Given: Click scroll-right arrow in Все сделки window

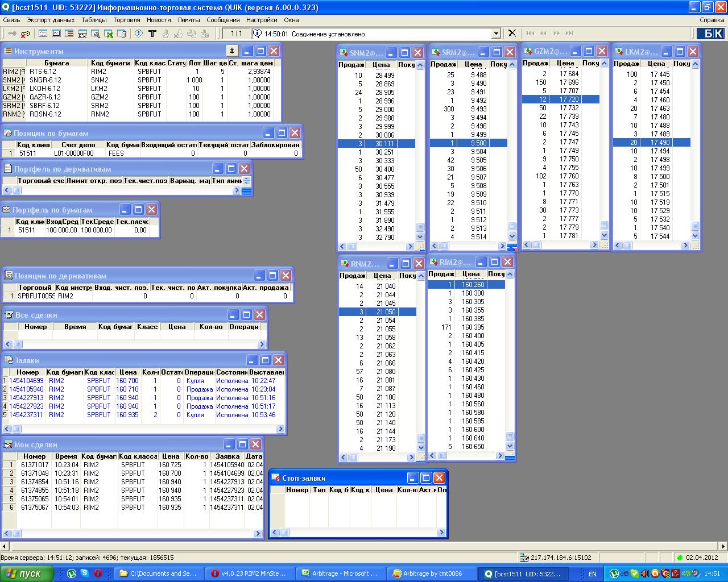Looking at the screenshot, I should pos(262,344).
